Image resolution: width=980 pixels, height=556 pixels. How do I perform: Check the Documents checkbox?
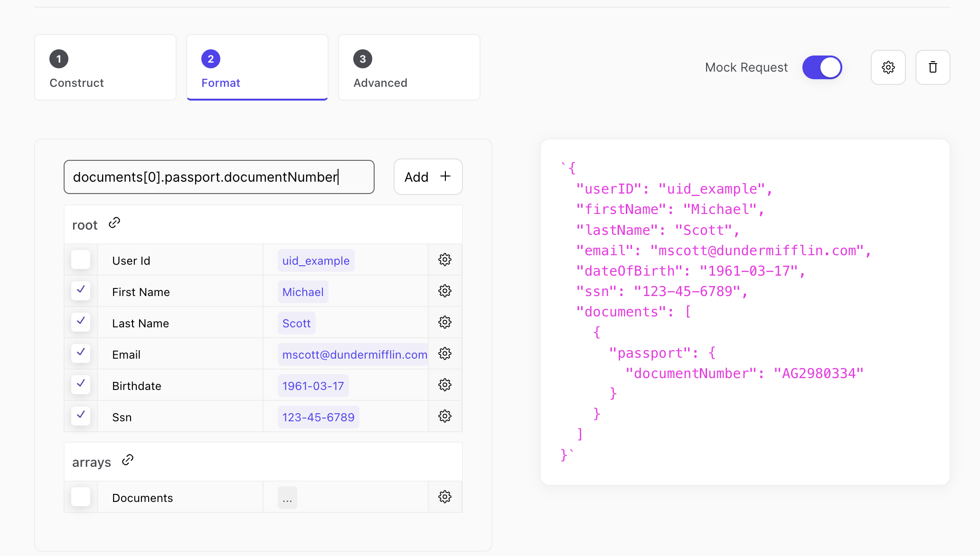81,497
